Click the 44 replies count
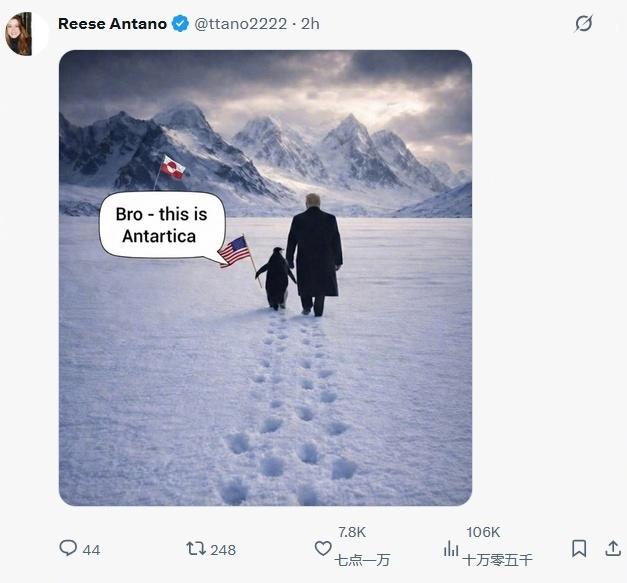627x583 pixels. (91, 550)
